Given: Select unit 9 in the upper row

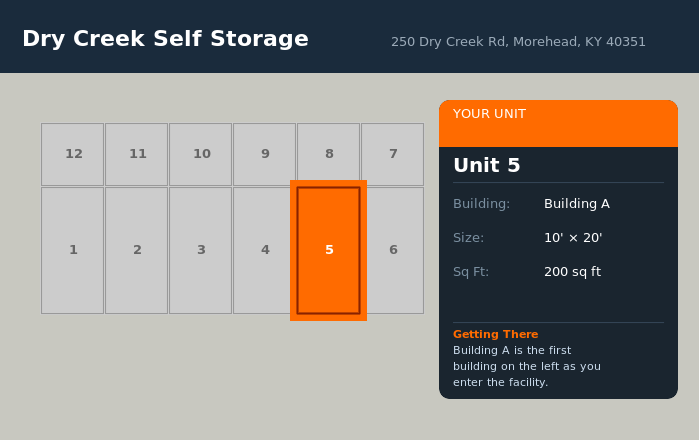Looking at the screenshot, I should point(264,154).
